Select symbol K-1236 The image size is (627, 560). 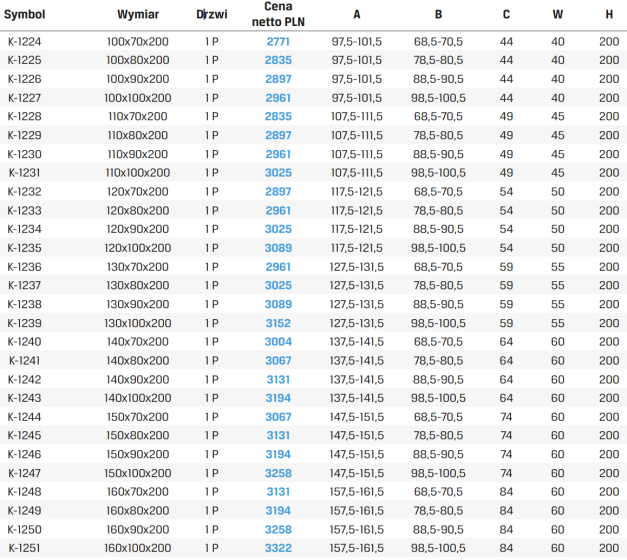click(24, 267)
